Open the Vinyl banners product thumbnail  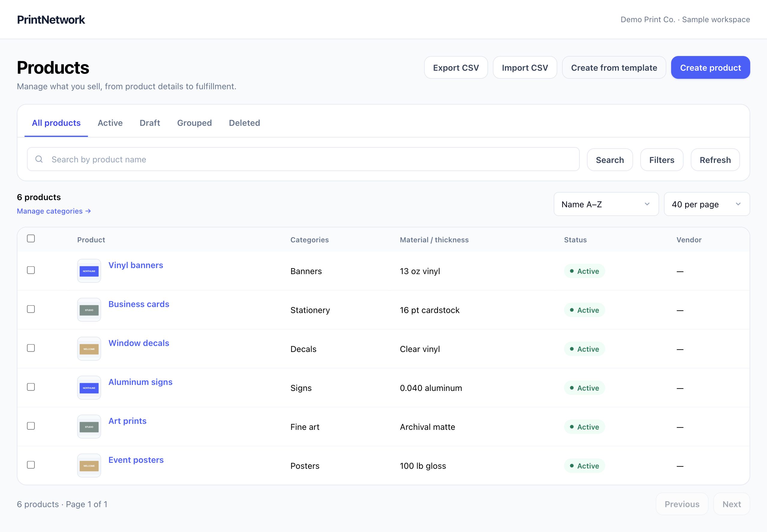89,271
